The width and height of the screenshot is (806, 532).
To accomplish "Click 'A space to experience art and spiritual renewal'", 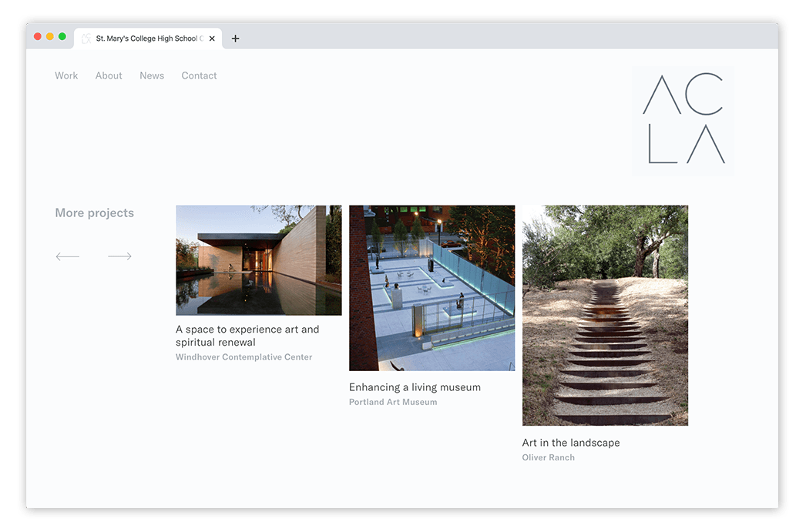I will [247, 336].
